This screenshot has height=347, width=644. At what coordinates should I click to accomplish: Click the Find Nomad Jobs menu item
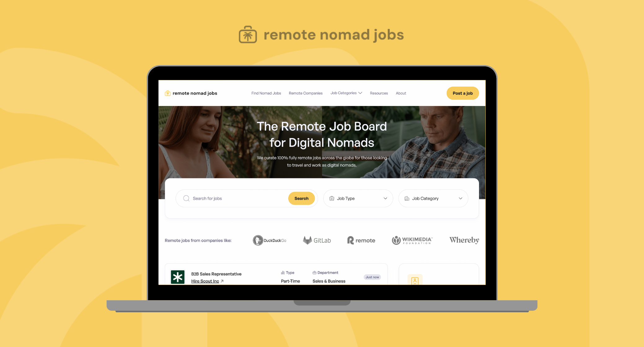point(266,93)
